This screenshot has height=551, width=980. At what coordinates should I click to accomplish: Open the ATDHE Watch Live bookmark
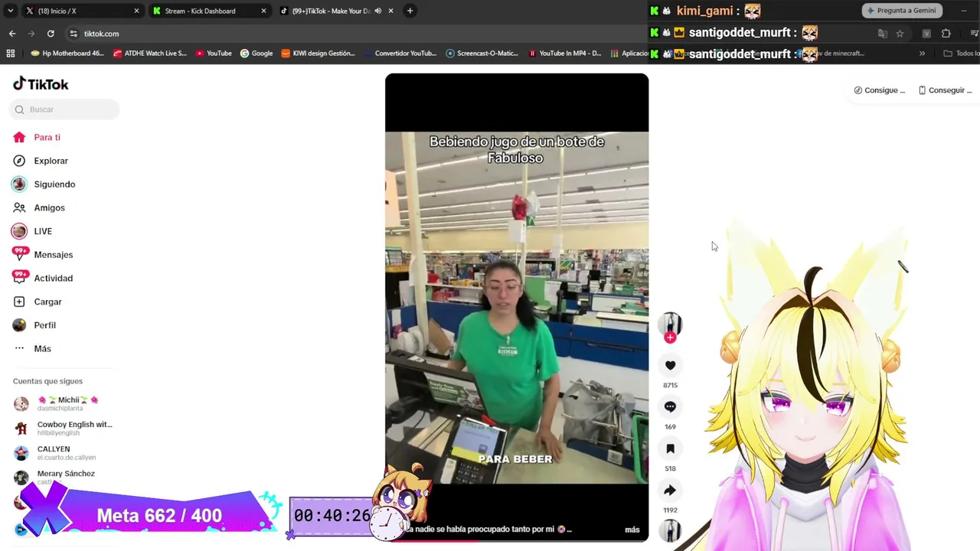tap(150, 54)
